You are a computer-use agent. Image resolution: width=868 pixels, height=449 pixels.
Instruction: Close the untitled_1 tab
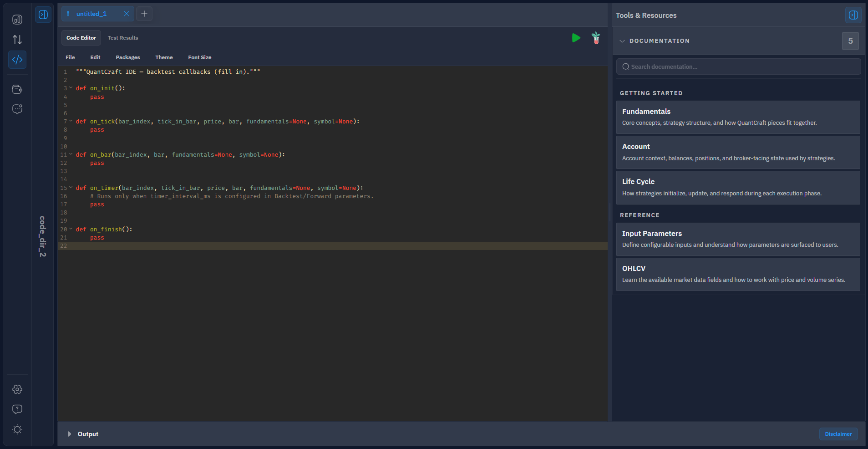127,14
